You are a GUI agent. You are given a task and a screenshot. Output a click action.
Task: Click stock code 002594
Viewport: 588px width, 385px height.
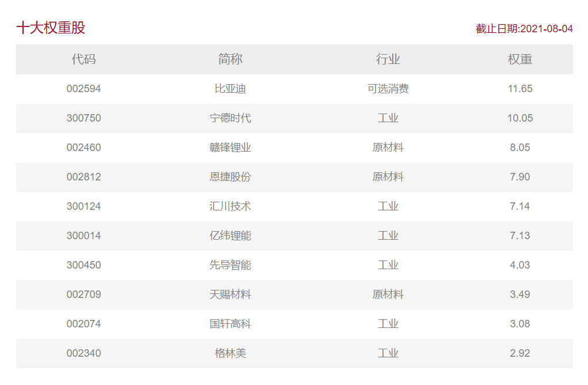coord(84,89)
